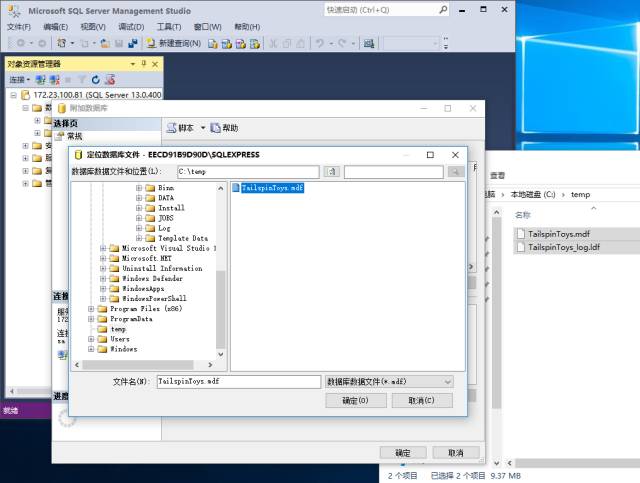Open the 调试(D) menu
Screen dimensions: 640x483
point(131,27)
